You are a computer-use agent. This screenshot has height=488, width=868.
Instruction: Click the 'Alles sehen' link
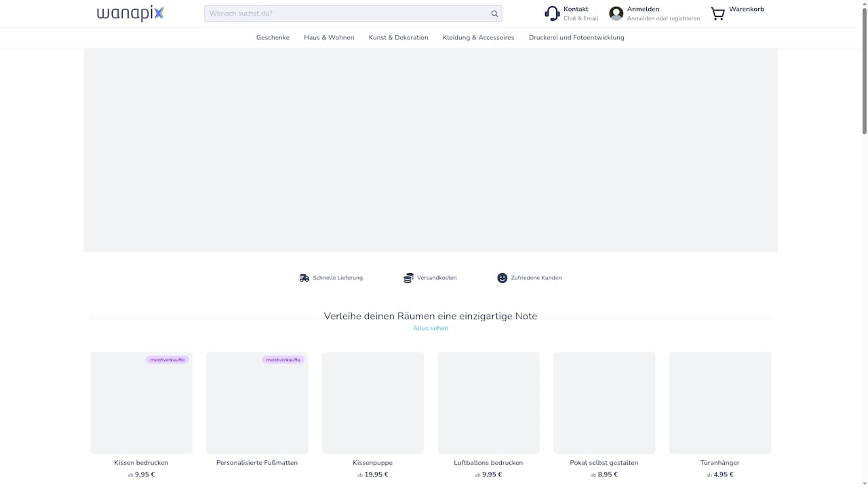431,328
